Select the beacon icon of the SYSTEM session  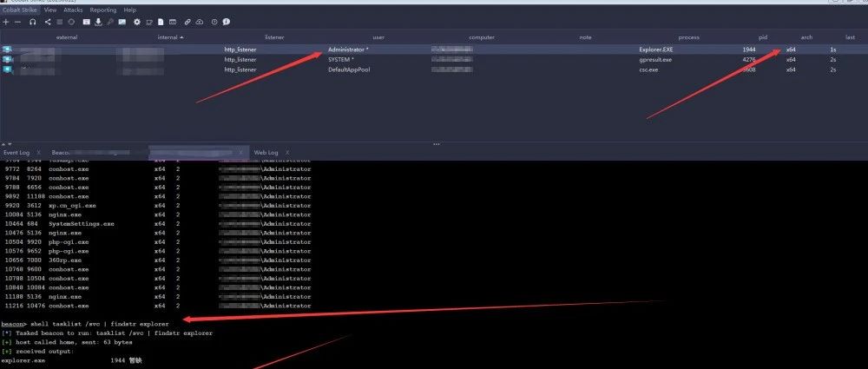click(x=7, y=59)
